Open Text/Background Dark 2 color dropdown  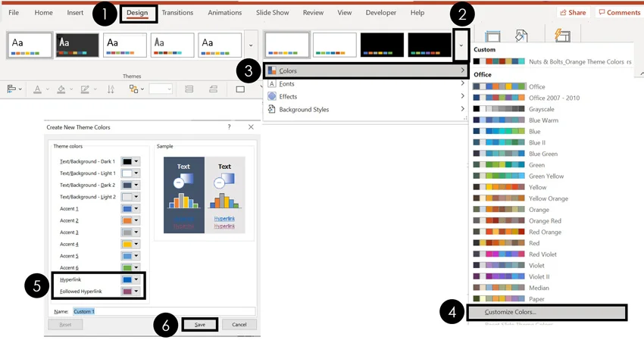pos(130,185)
